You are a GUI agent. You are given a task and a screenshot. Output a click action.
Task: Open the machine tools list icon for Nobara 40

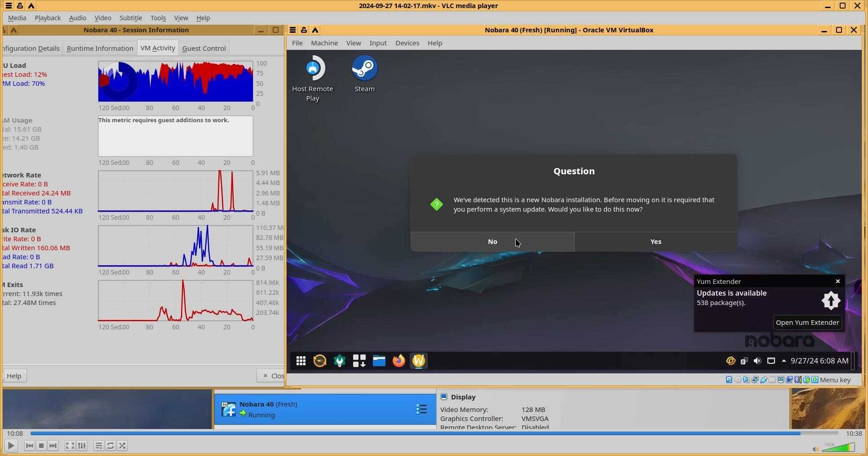click(x=421, y=409)
